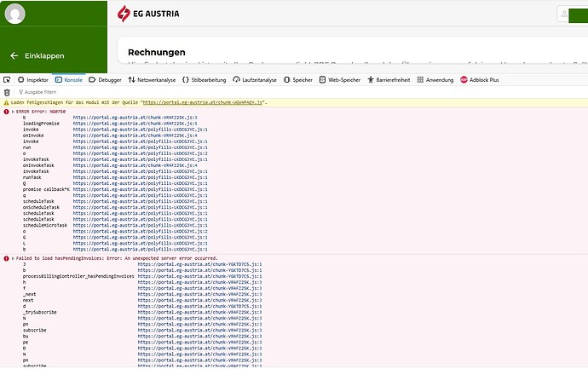Select the Stilbearbeitung braces icon
The height and width of the screenshot is (369, 588).
[185, 80]
